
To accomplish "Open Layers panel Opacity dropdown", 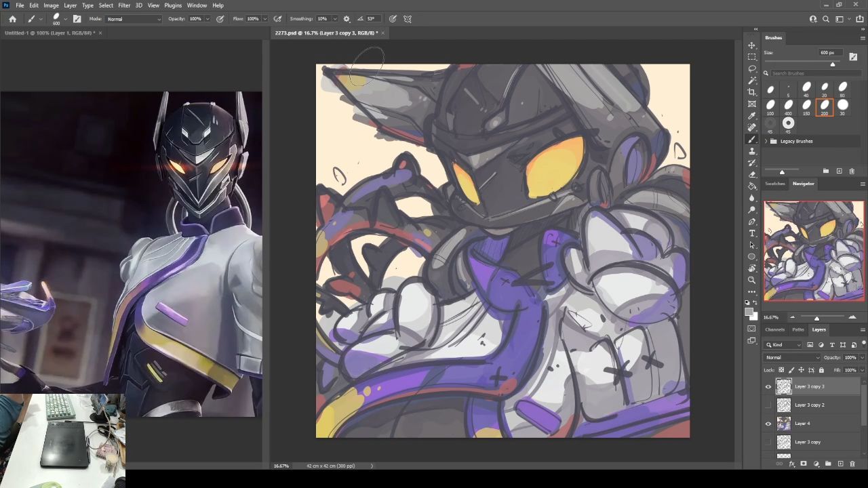I will [x=863, y=358].
